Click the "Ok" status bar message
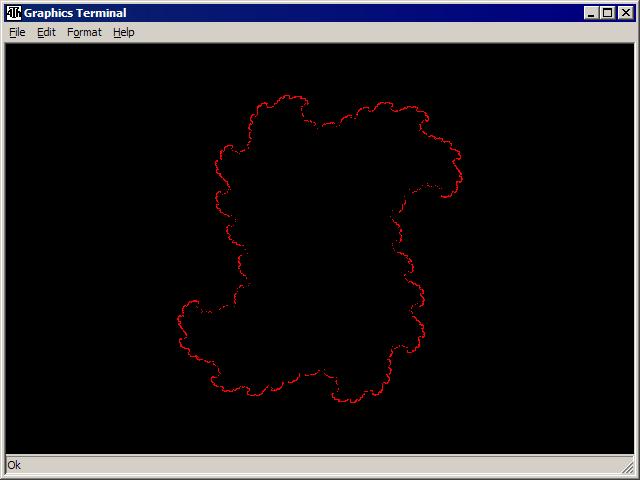The height and width of the screenshot is (480, 640). pos(14,465)
